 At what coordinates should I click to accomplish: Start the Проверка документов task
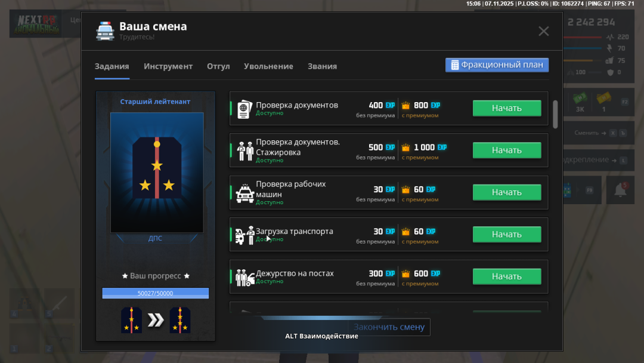click(506, 108)
